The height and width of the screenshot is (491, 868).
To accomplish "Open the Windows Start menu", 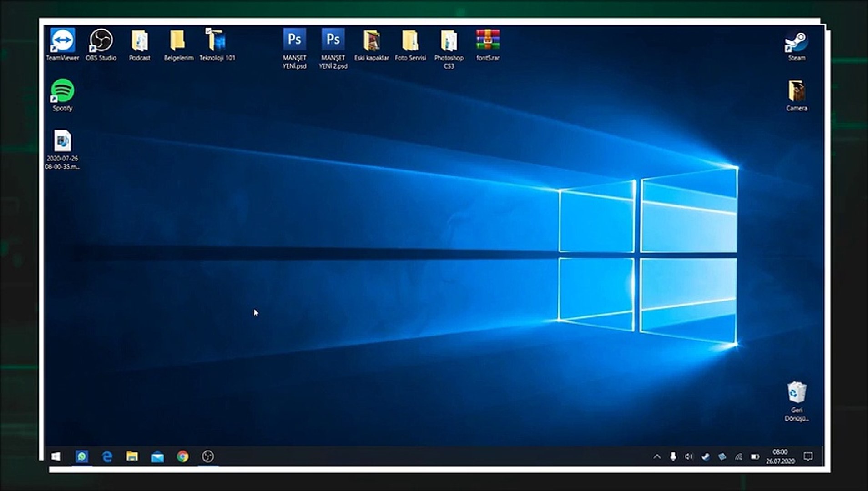I will coord(56,456).
